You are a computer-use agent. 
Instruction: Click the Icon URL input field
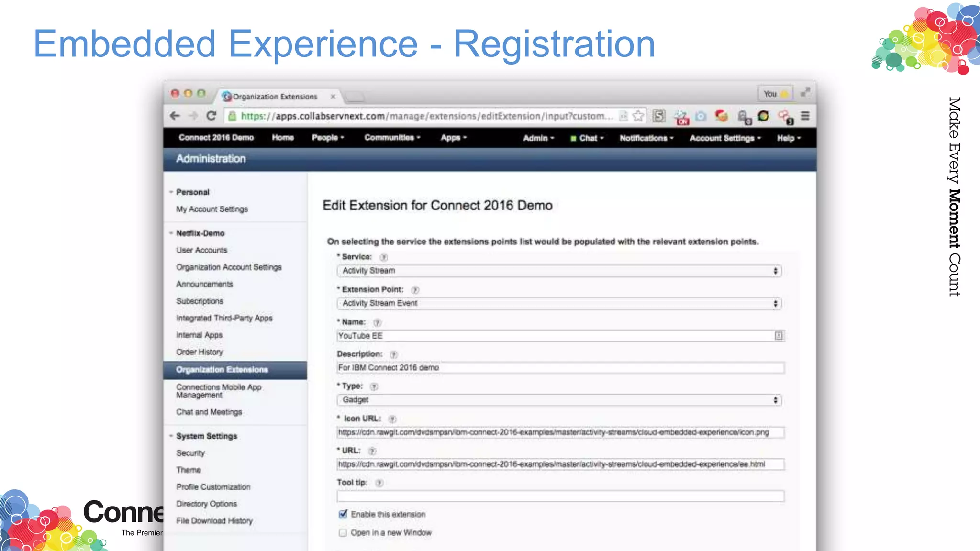tap(560, 432)
